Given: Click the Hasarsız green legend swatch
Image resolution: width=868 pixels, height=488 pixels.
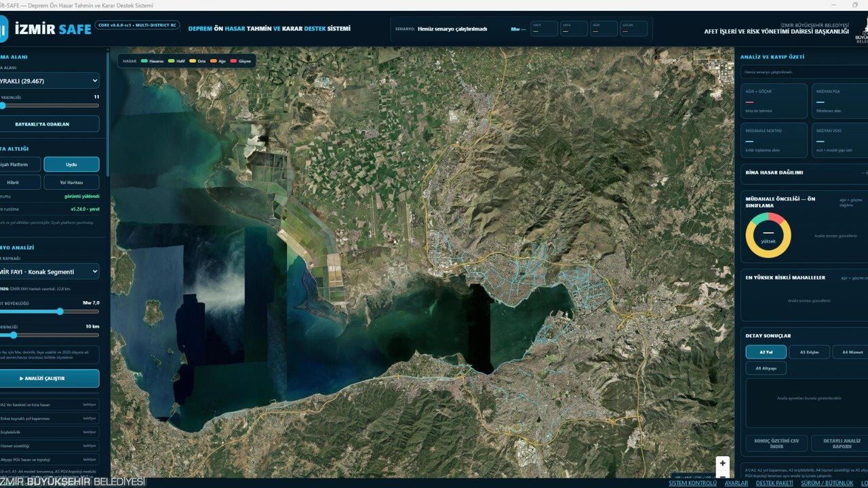Looking at the screenshot, I should [144, 61].
